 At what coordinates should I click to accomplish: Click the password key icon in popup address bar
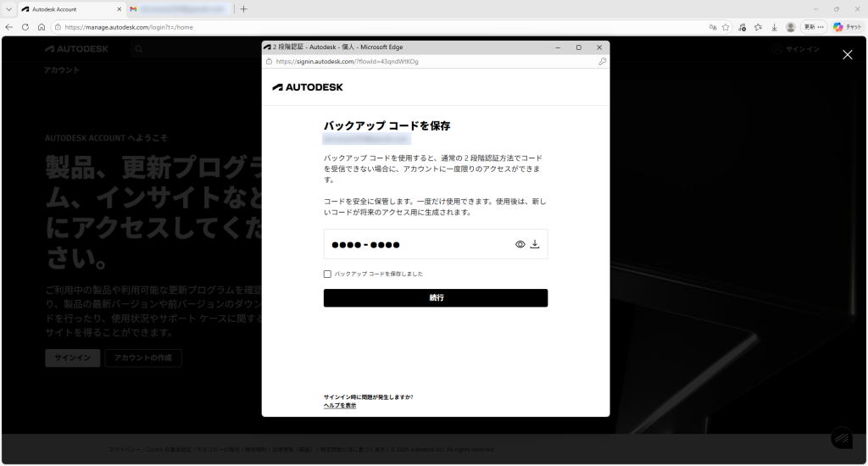click(x=602, y=62)
